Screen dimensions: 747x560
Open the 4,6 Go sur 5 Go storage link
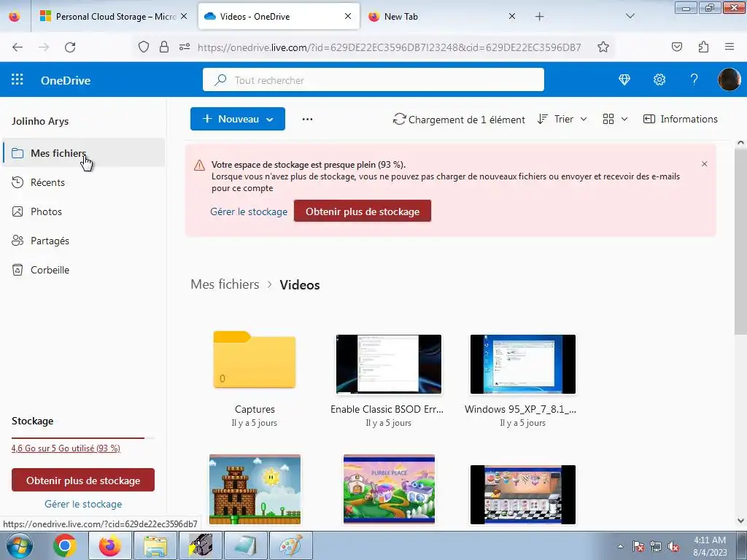[66, 448]
